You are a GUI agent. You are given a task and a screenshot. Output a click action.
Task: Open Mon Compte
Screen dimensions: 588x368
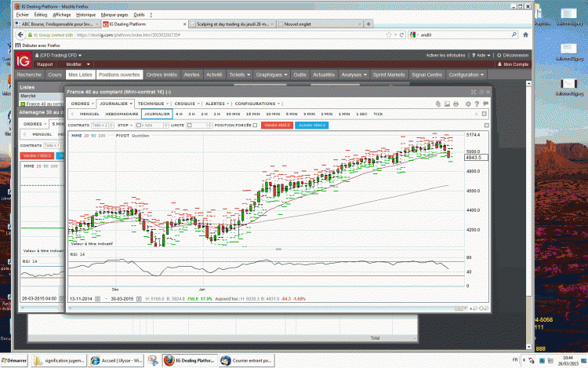(513, 64)
